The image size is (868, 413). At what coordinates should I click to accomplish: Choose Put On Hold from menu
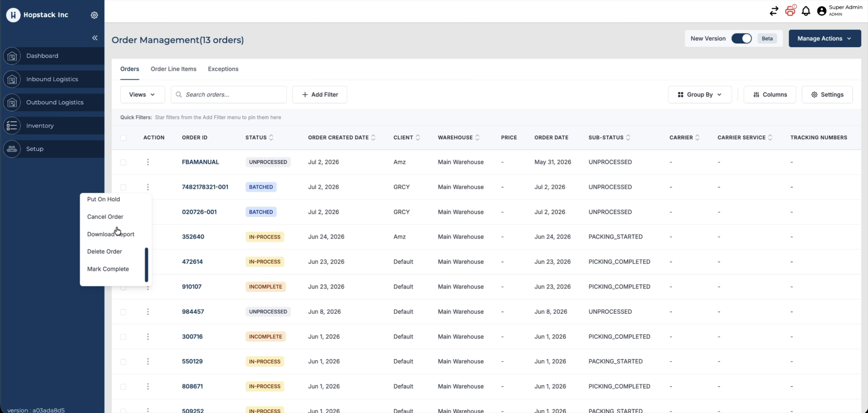[x=104, y=199]
